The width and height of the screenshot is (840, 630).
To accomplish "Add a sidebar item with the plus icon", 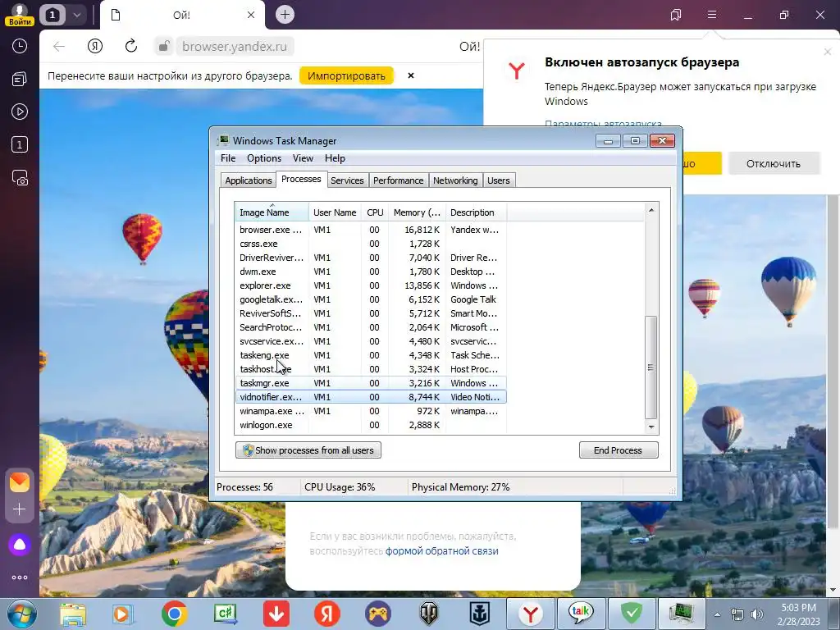I will pos(20,509).
